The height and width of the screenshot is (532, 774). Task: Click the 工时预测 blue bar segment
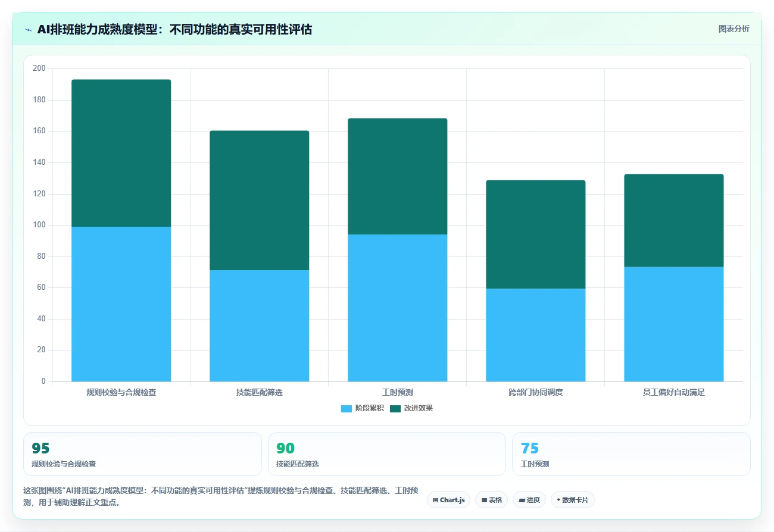click(x=397, y=308)
